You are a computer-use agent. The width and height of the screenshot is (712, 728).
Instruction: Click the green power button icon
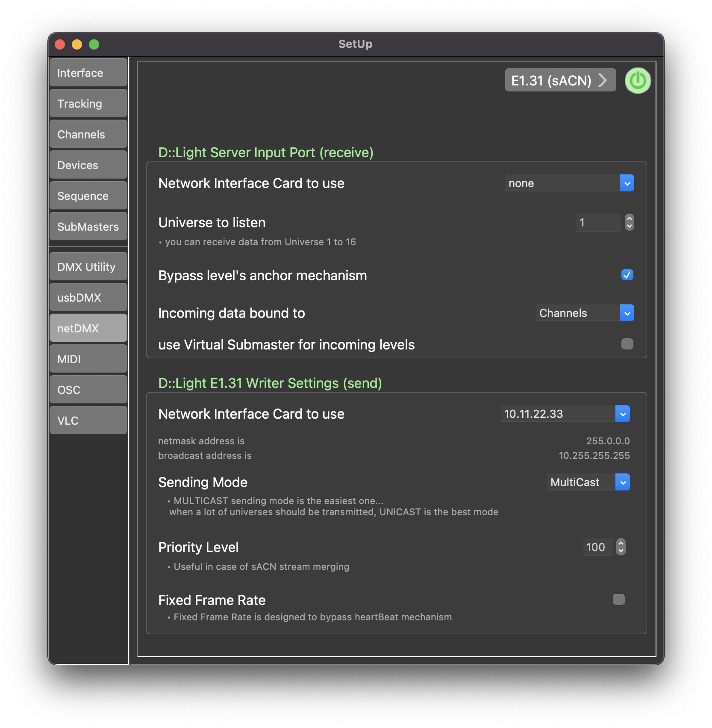click(x=637, y=81)
